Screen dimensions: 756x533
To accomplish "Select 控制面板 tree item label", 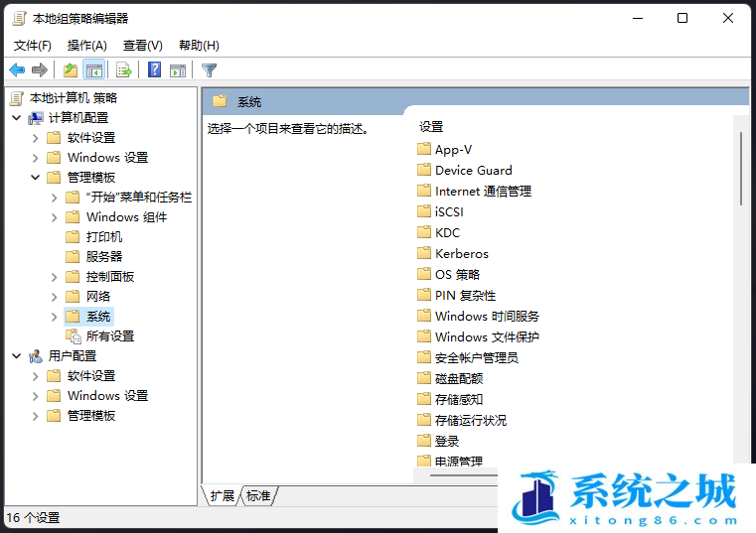I will click(110, 277).
